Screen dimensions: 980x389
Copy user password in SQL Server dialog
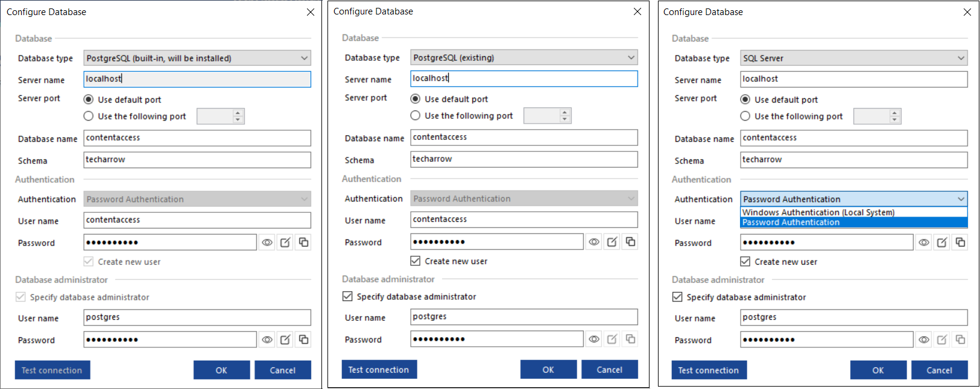tap(960, 242)
